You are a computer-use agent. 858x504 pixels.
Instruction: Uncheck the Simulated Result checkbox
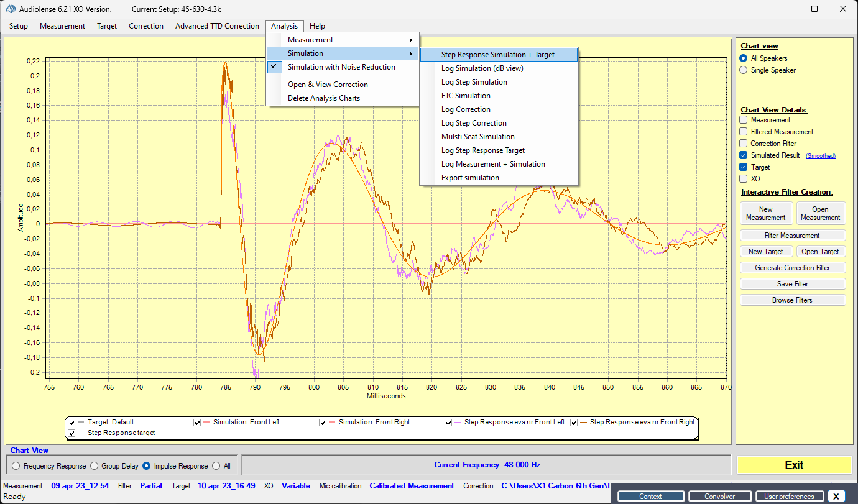pyautogui.click(x=744, y=155)
